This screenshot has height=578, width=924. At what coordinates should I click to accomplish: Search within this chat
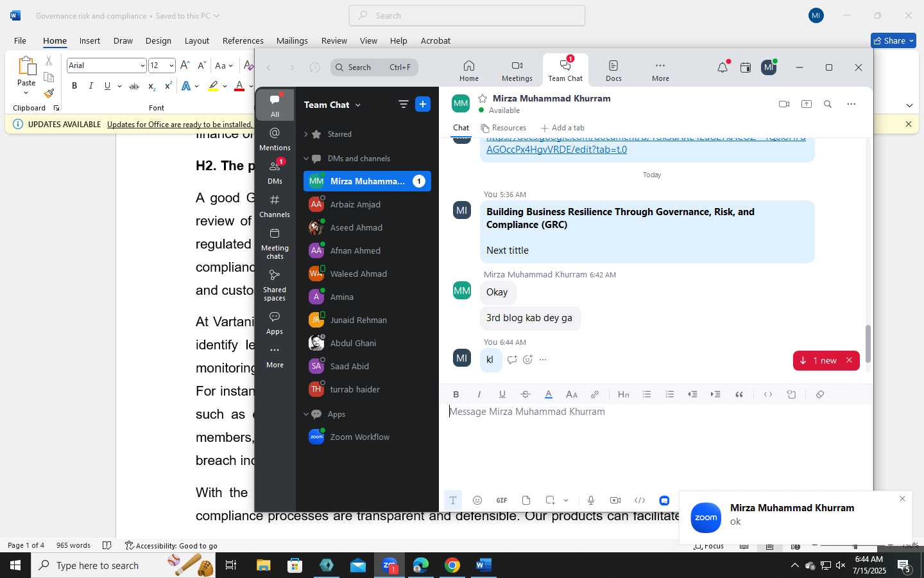(x=827, y=104)
